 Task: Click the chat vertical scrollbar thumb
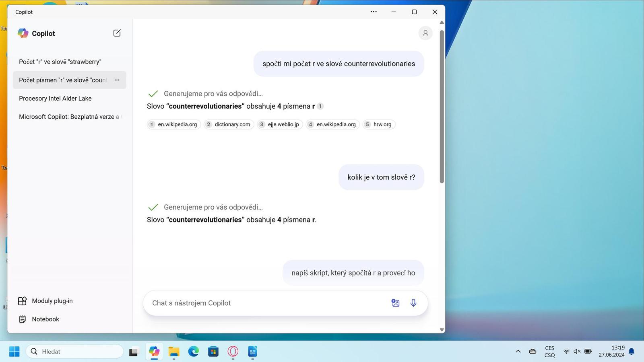pyautogui.click(x=442, y=107)
